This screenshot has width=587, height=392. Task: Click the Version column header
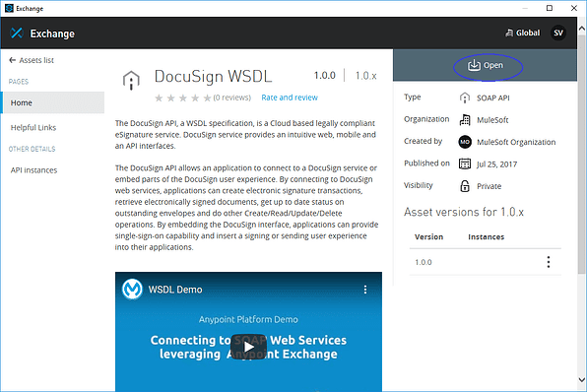click(429, 237)
